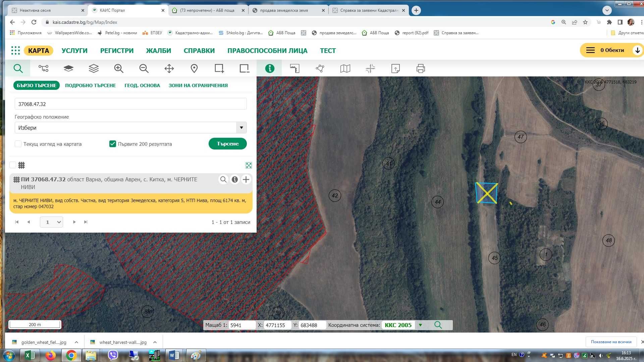Select the pan move arrows tool
The width and height of the screenshot is (644, 362).
pyautogui.click(x=169, y=69)
